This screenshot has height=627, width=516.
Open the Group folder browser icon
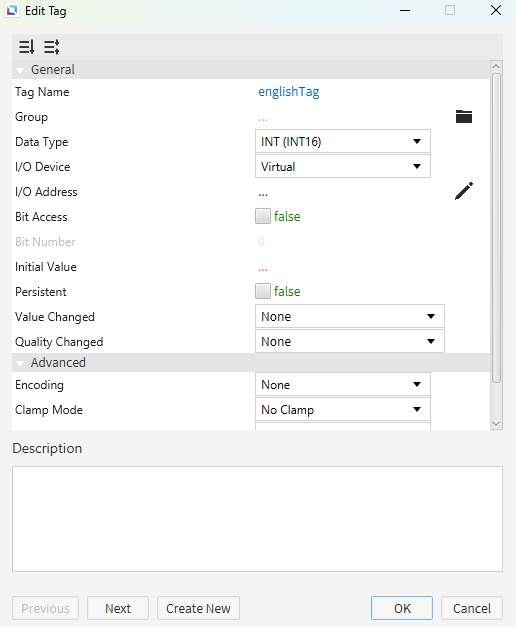click(464, 117)
